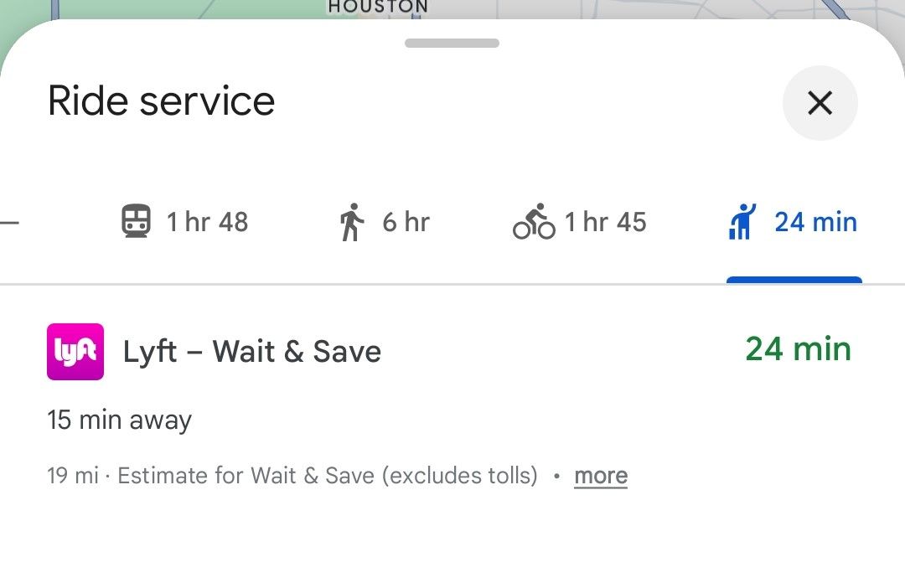Image resolution: width=905 pixels, height=588 pixels.
Task: Choose the Lyft – Wait & Save option
Action: 252,352
